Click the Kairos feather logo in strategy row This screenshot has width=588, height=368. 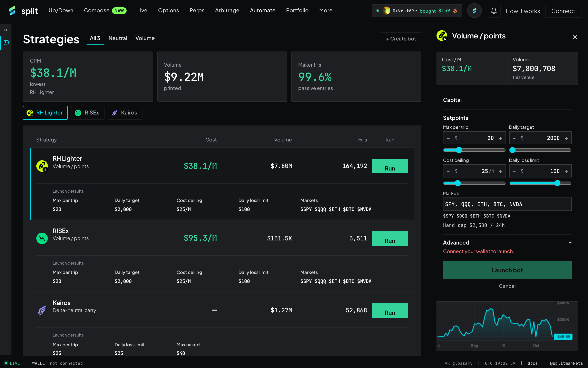pyautogui.click(x=42, y=310)
